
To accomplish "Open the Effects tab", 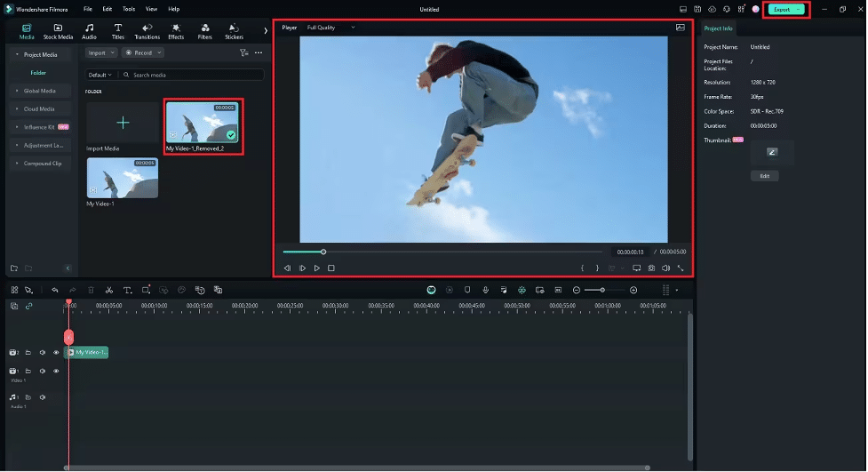I will pos(176,32).
